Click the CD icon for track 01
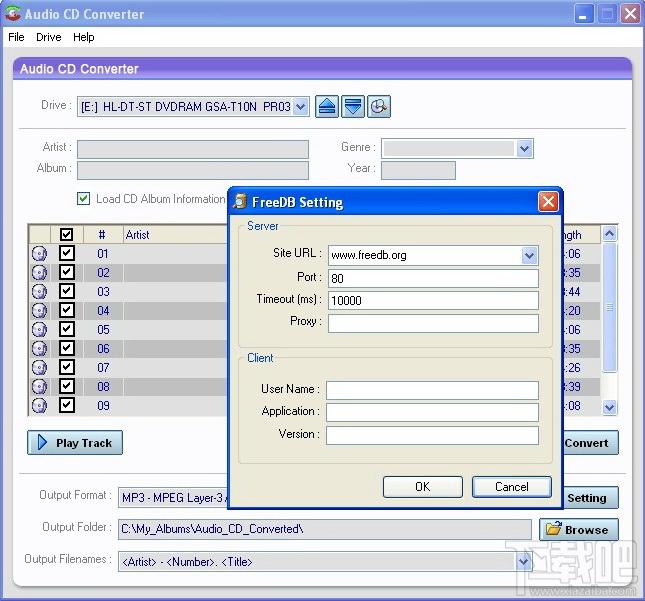The width and height of the screenshot is (645, 601). 39,254
